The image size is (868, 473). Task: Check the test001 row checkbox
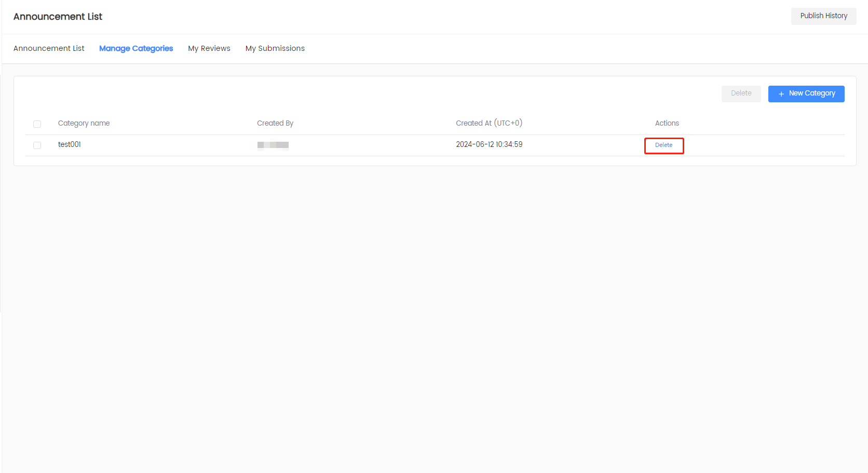click(x=37, y=145)
